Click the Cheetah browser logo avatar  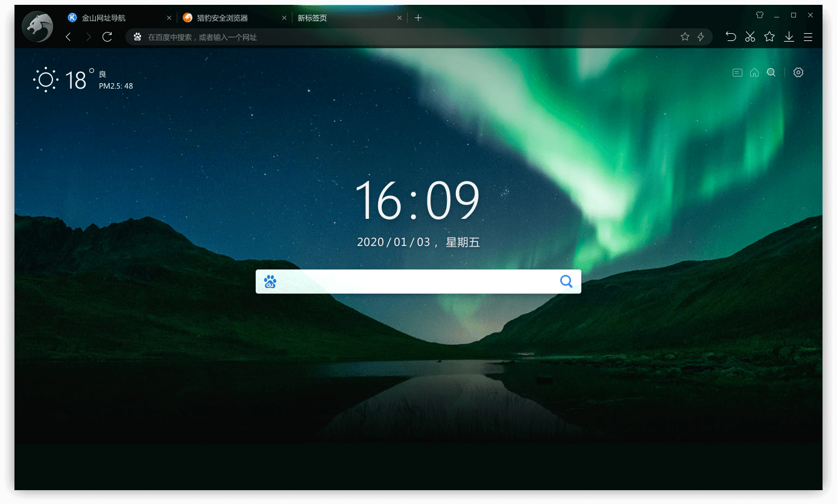point(37,27)
